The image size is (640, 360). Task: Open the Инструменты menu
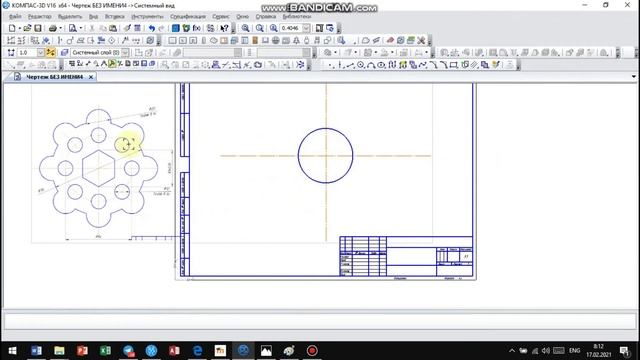click(x=147, y=17)
